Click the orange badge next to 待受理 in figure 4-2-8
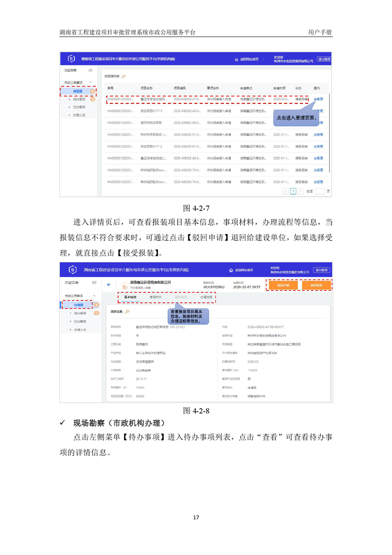This screenshot has width=392, height=555. point(96,305)
